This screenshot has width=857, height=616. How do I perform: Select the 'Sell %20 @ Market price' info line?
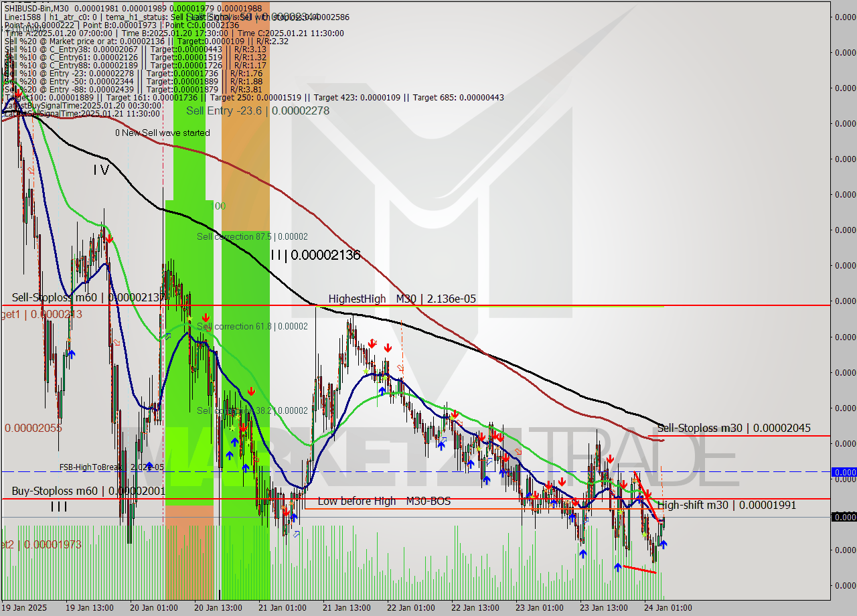coord(147,41)
